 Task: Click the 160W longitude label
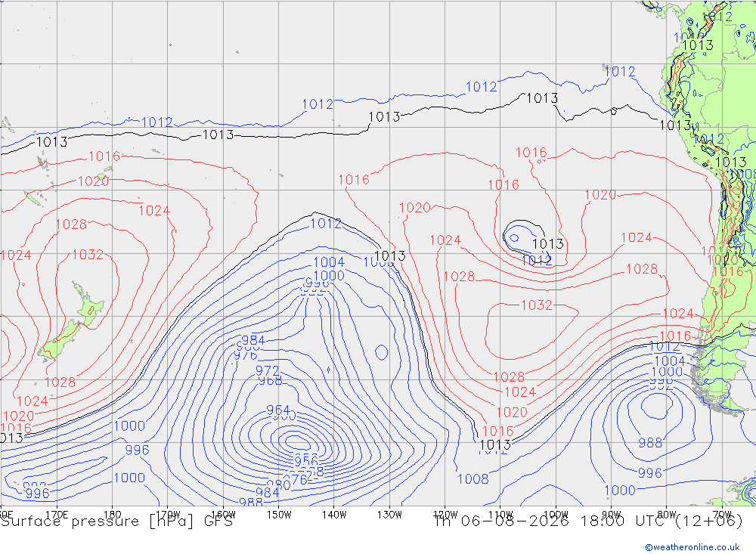pos(223,515)
